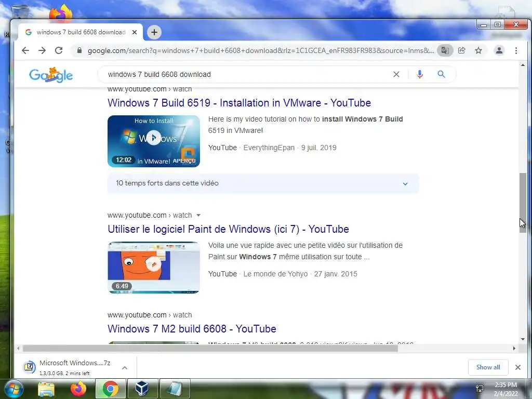The width and height of the screenshot is (532, 399).
Task: Click Chrome icon in taskbar
Action: (x=110, y=389)
